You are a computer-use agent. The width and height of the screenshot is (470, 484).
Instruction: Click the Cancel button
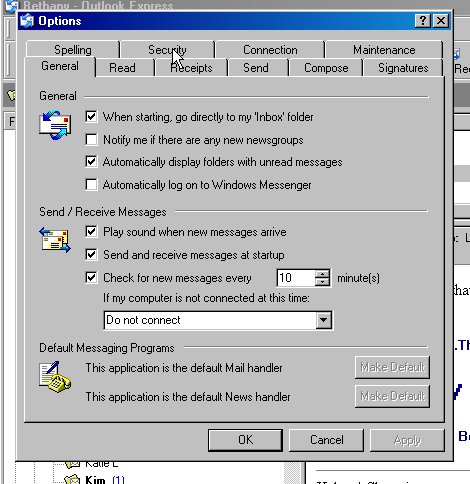[x=326, y=440]
